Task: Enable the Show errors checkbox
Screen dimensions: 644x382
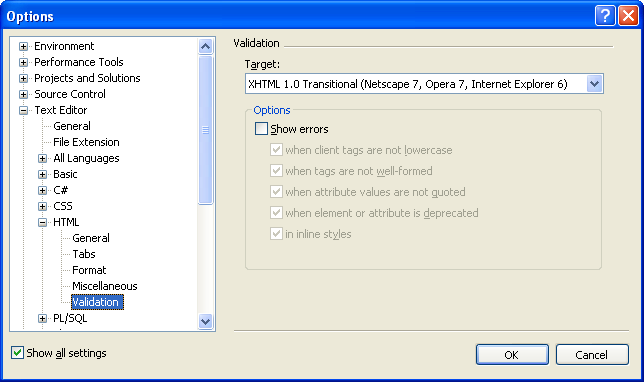Action: 261,129
